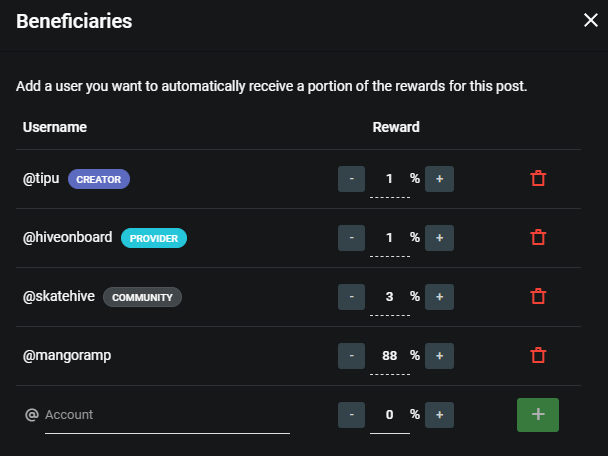This screenshot has height=456, width=608.
Task: Click the @mangoramp reward value field
Action: click(390, 357)
